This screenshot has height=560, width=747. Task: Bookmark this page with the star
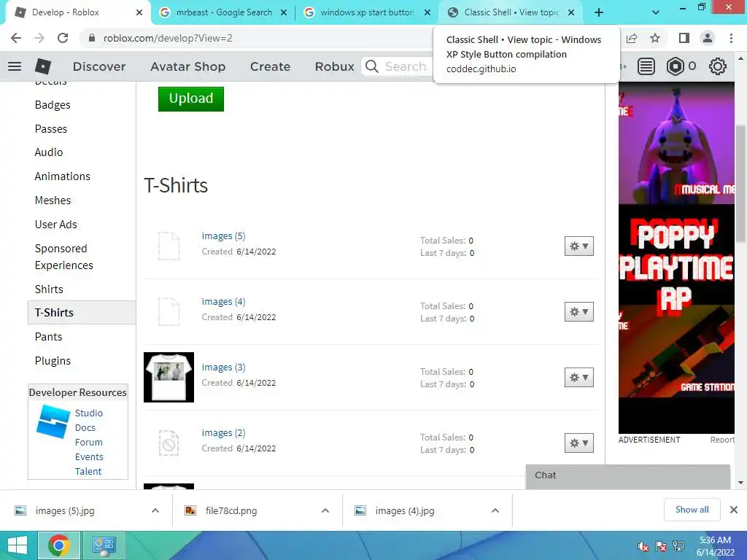655,38
